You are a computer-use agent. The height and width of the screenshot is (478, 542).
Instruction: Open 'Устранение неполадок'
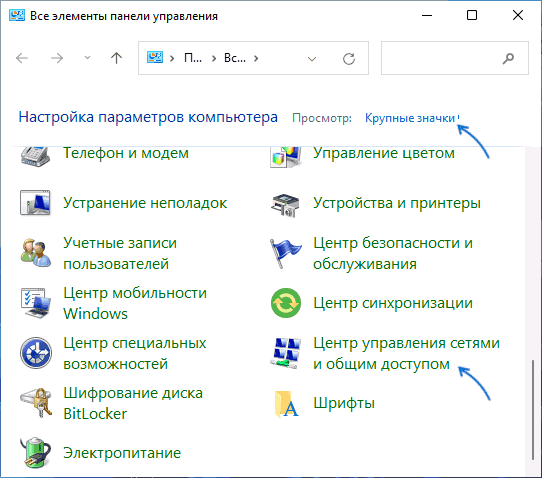pos(145,203)
